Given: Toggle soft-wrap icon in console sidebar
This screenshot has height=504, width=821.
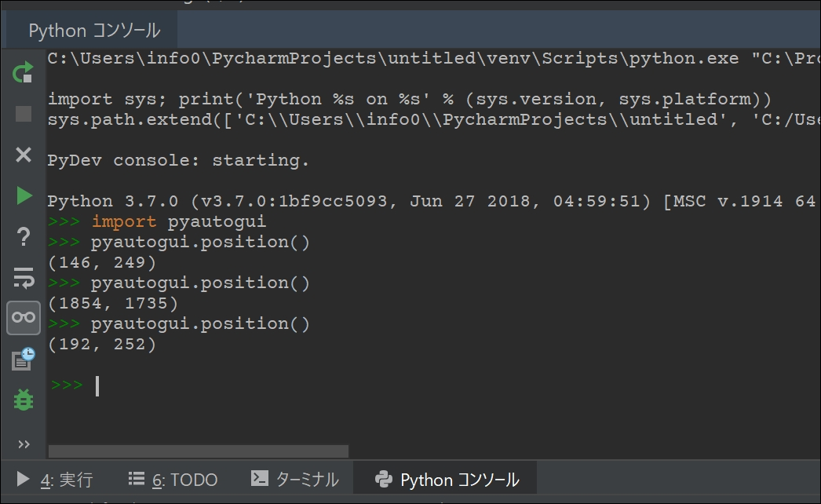Looking at the screenshot, I should pos(23,278).
